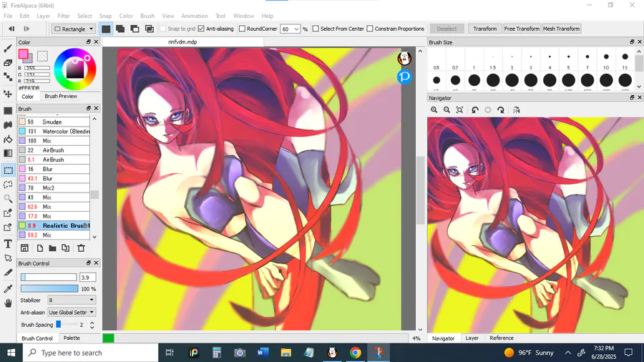Click the Redo arrow in toolbar
Image resolution: width=644 pixels, height=362 pixels.
[26, 29]
